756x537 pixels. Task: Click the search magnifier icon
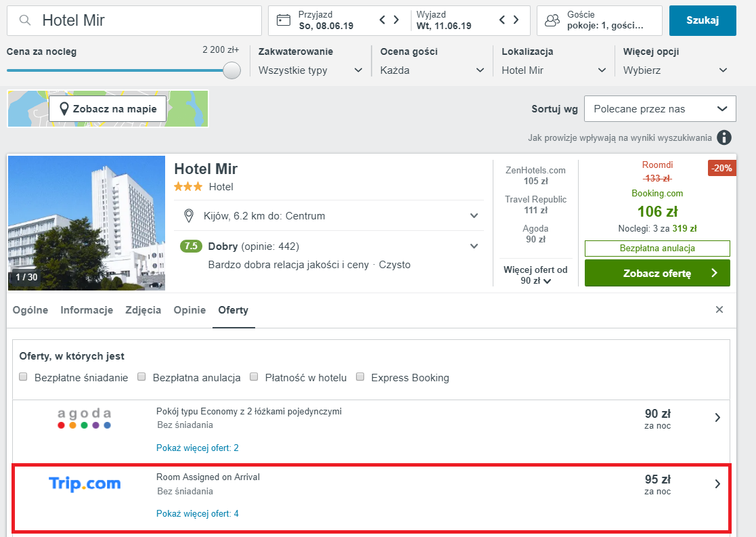point(25,20)
